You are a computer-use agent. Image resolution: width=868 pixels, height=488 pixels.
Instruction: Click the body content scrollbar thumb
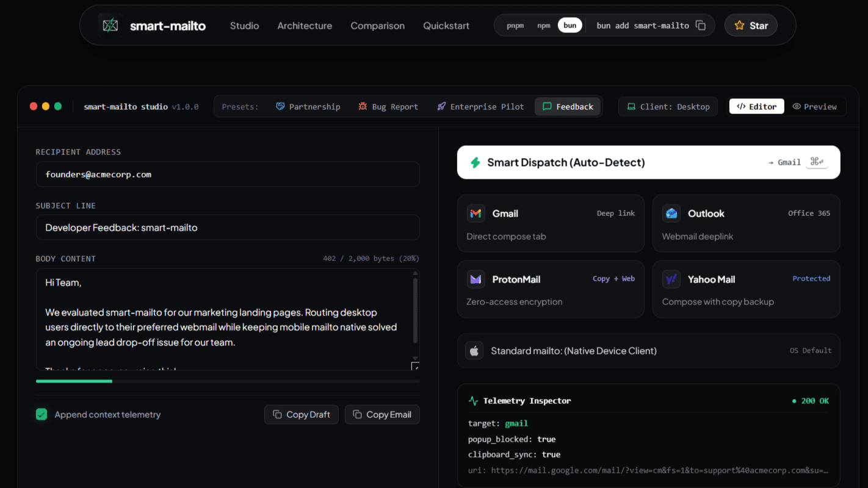[416, 310]
